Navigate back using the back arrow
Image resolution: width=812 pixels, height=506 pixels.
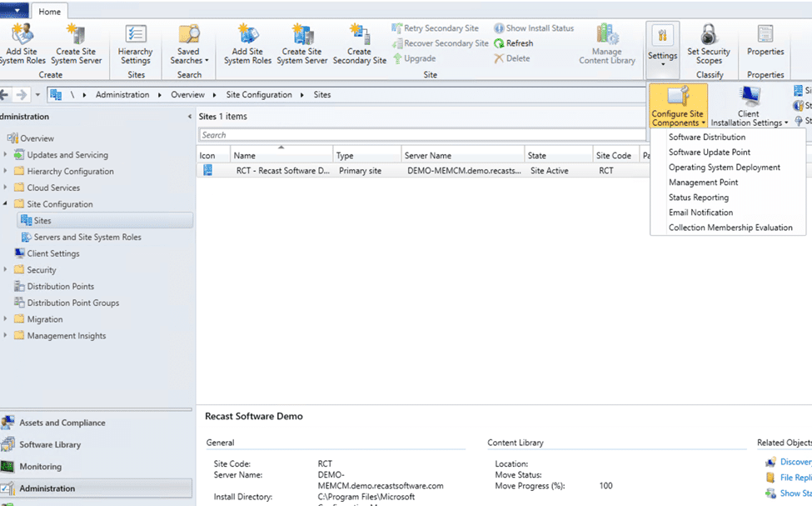click(7, 94)
